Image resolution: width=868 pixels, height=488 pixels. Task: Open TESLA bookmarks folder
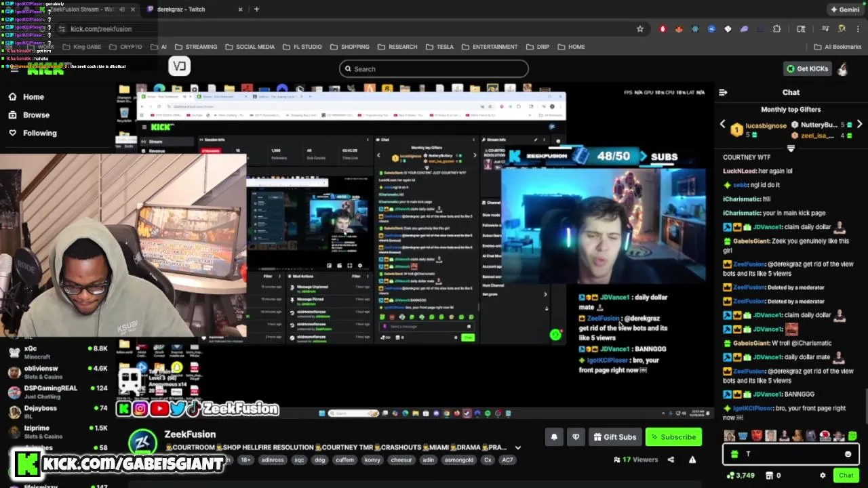pos(439,47)
